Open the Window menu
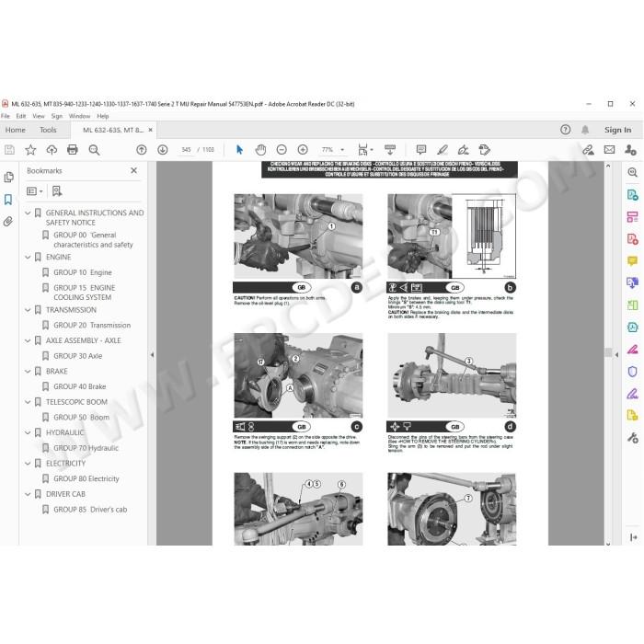644x644 pixels. click(x=79, y=116)
